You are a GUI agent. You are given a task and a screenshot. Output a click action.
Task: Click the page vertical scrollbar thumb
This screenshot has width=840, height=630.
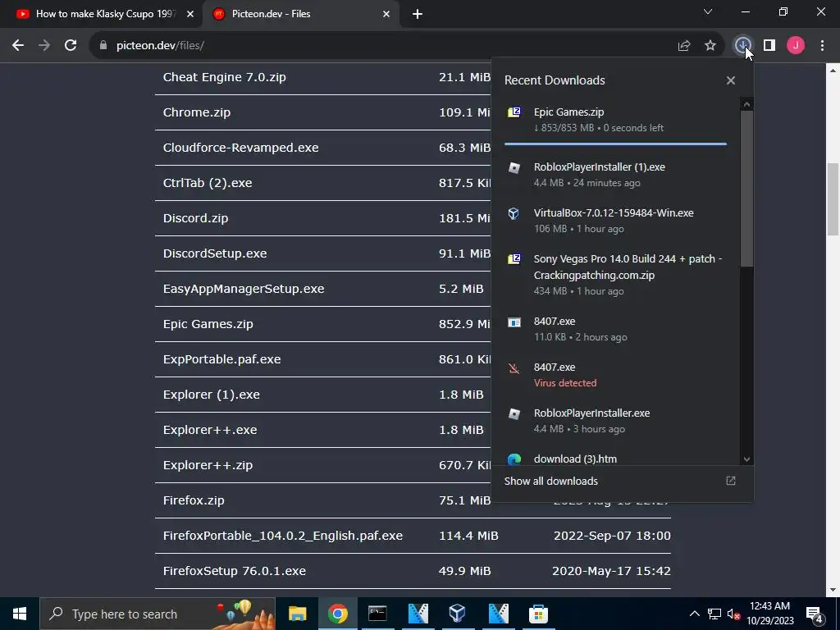tap(833, 200)
